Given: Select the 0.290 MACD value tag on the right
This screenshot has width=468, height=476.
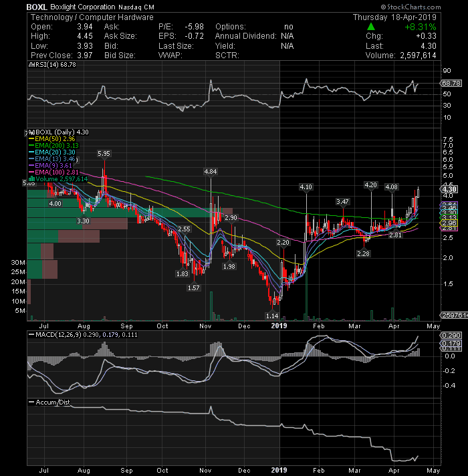Looking at the screenshot, I should [x=451, y=335].
